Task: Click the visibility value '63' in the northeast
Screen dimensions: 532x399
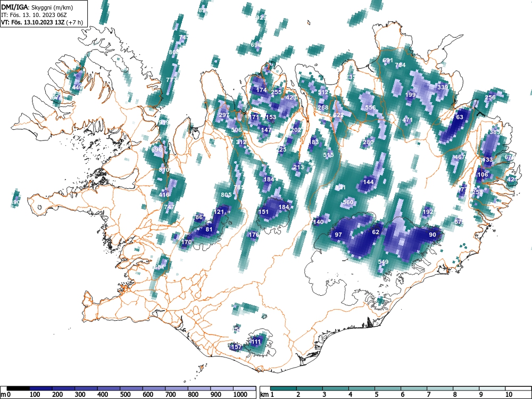Action: point(460,117)
